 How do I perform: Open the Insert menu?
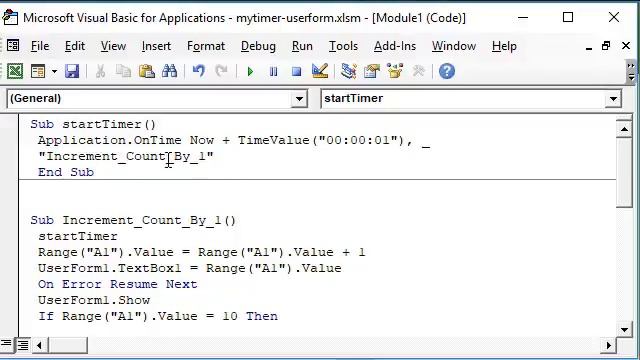pyautogui.click(x=156, y=46)
